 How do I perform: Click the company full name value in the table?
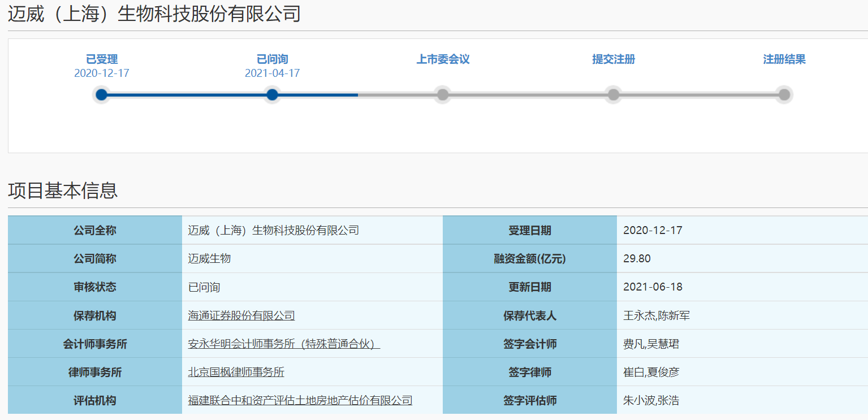tap(274, 231)
